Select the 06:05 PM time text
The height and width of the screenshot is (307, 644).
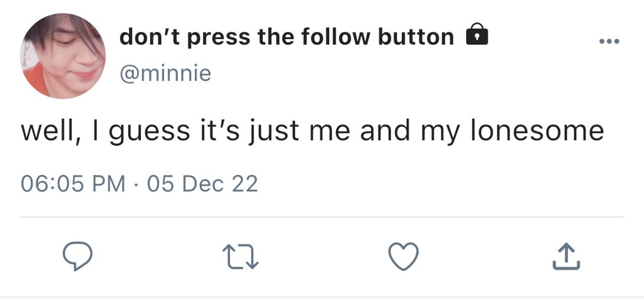pyautogui.click(x=73, y=184)
